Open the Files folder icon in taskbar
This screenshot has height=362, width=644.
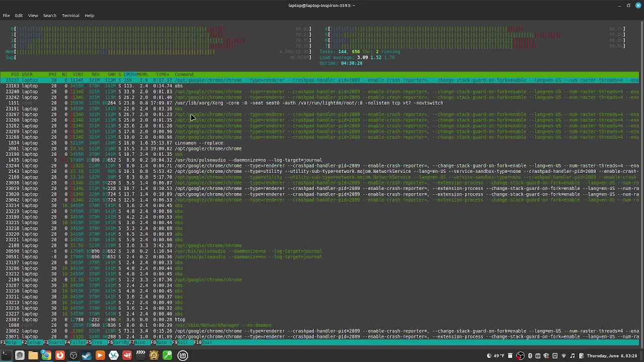tap(33, 355)
